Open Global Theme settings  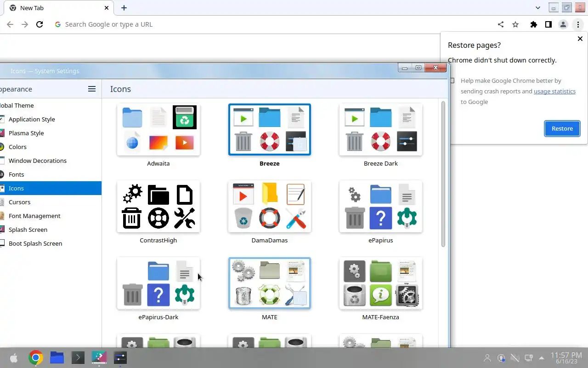pyautogui.click(x=51, y=105)
